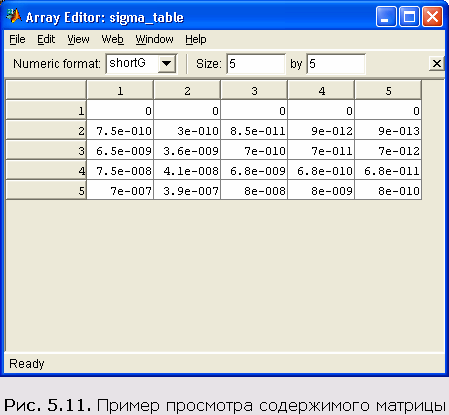
Task: Select row header 3
Action: click(46, 150)
